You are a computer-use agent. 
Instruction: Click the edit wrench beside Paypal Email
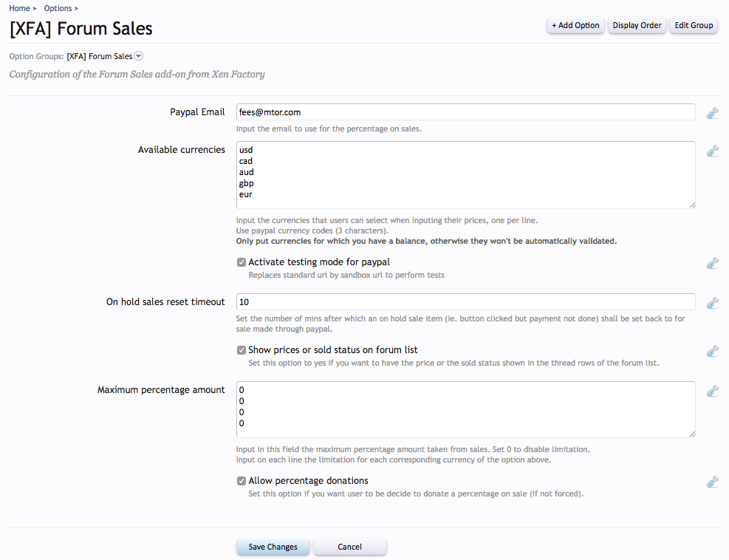pos(713,113)
